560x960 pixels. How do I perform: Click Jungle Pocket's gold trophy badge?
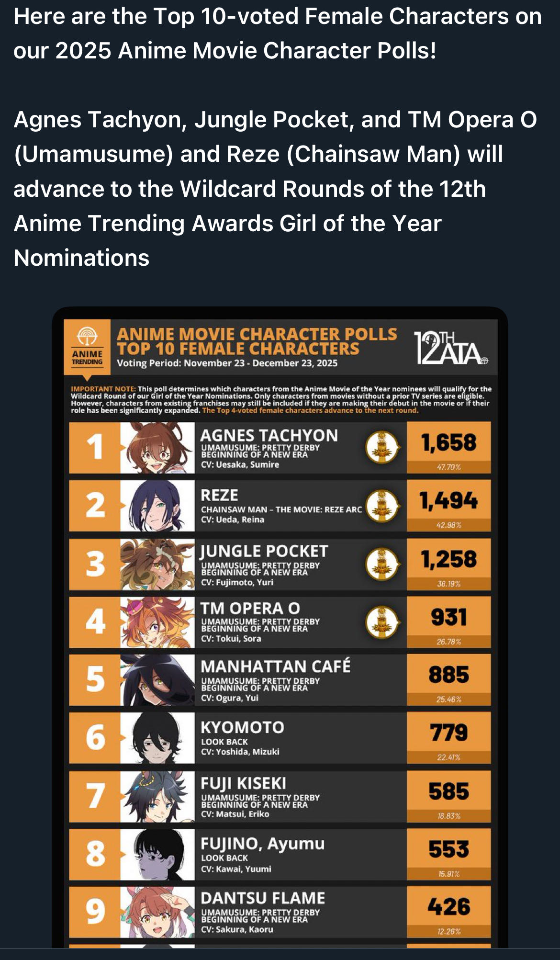coord(381,564)
